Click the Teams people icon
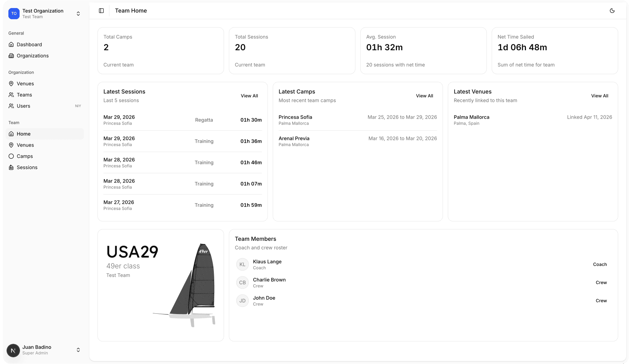 11,95
